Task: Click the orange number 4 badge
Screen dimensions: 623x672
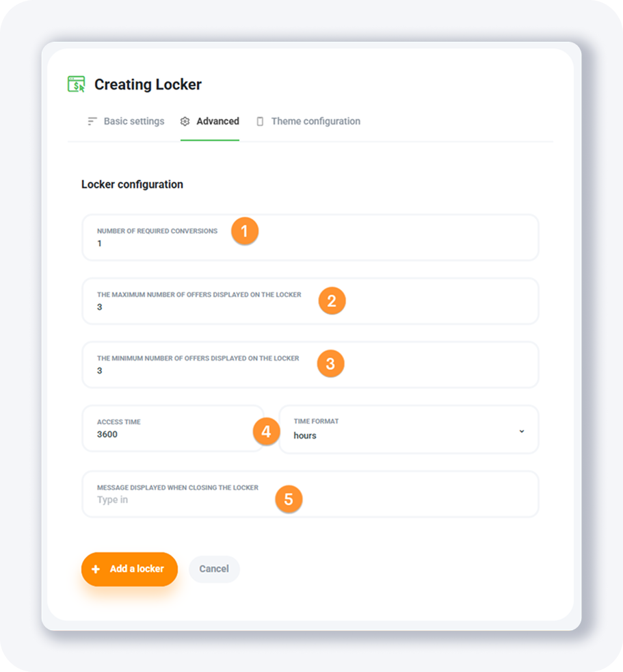Action: (266, 431)
